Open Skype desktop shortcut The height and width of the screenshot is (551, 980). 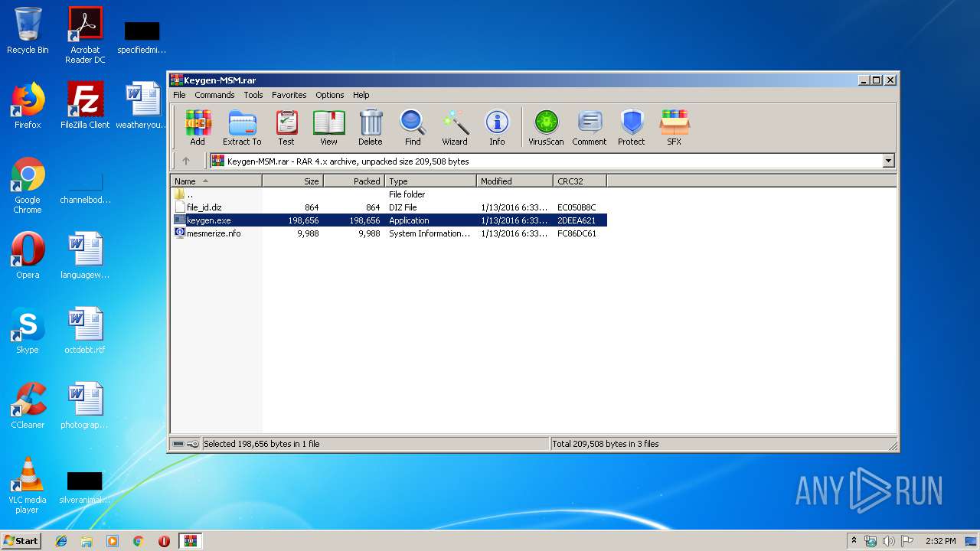(x=28, y=331)
